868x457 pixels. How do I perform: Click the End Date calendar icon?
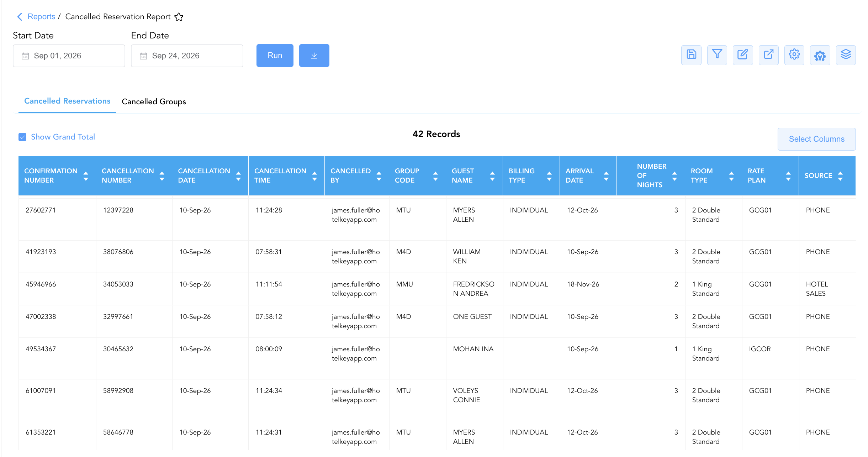point(143,56)
